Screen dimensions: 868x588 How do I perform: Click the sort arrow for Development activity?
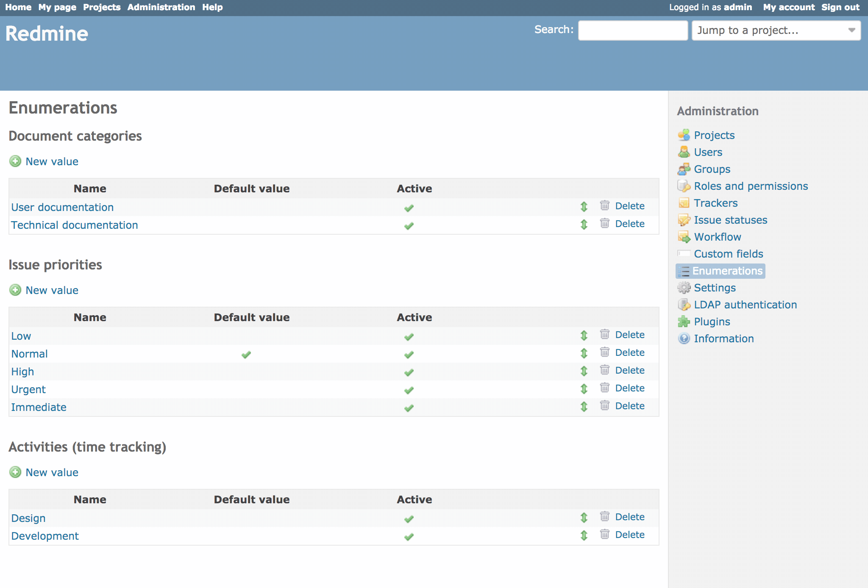(x=584, y=535)
